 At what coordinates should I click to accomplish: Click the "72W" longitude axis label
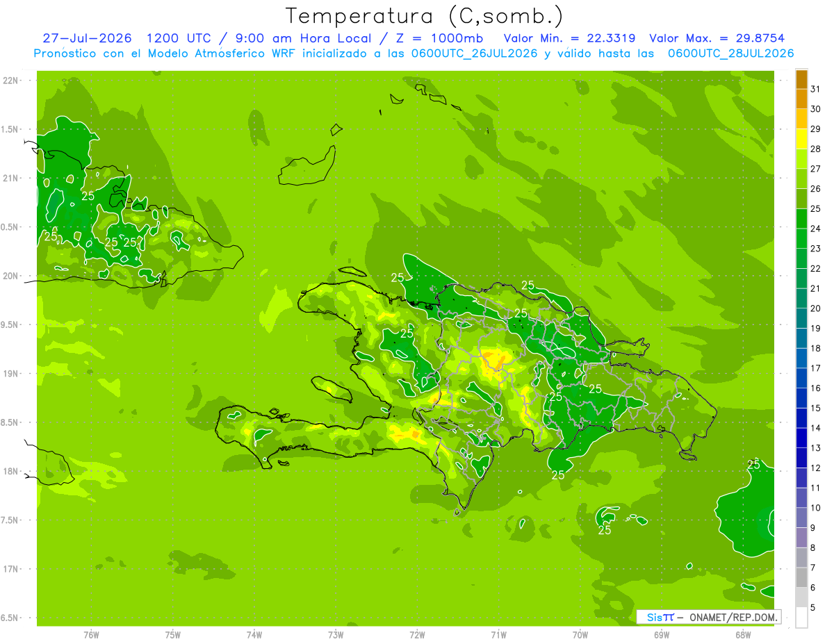tap(417, 635)
